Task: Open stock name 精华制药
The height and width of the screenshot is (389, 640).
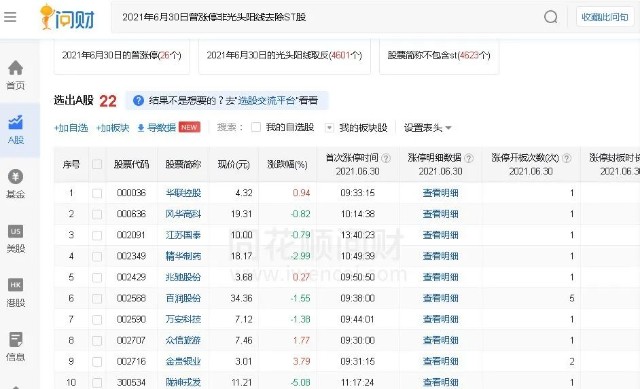Action: click(183, 256)
